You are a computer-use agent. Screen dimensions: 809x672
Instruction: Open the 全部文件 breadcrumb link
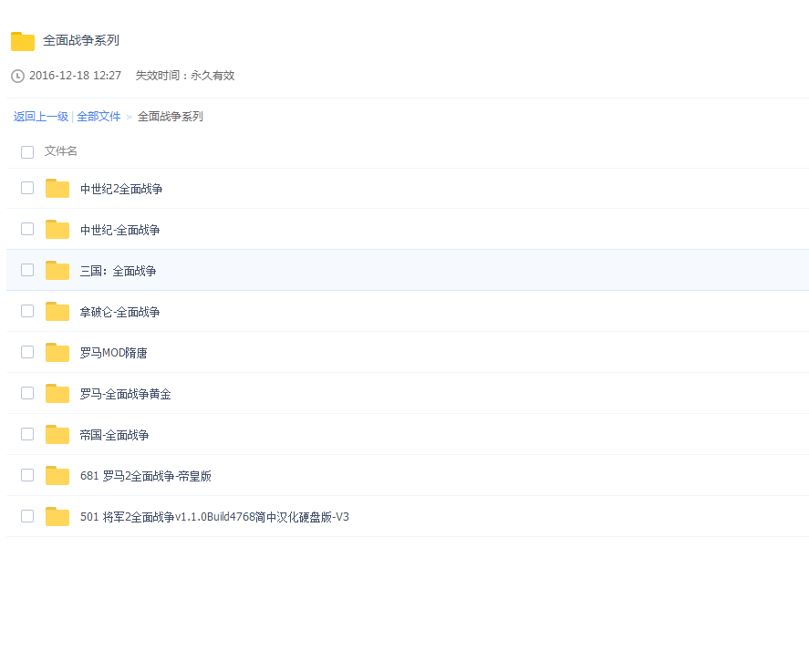[99, 117]
